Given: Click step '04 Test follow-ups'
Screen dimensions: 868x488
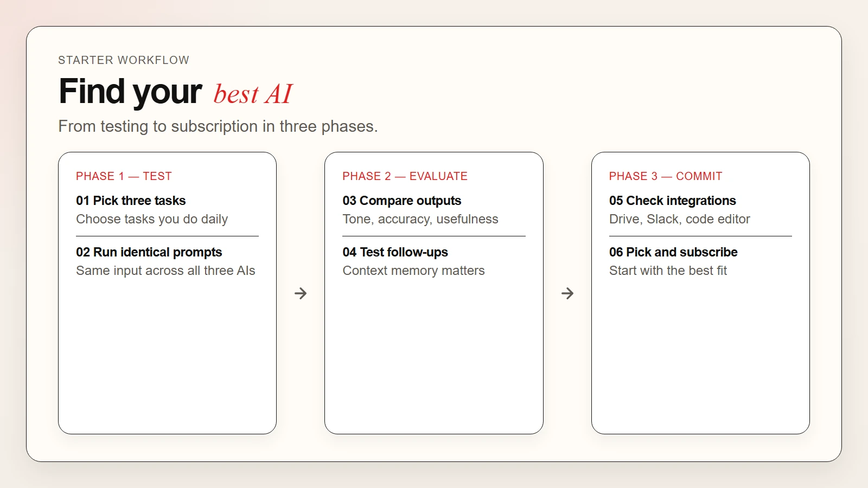Looking at the screenshot, I should click(395, 252).
